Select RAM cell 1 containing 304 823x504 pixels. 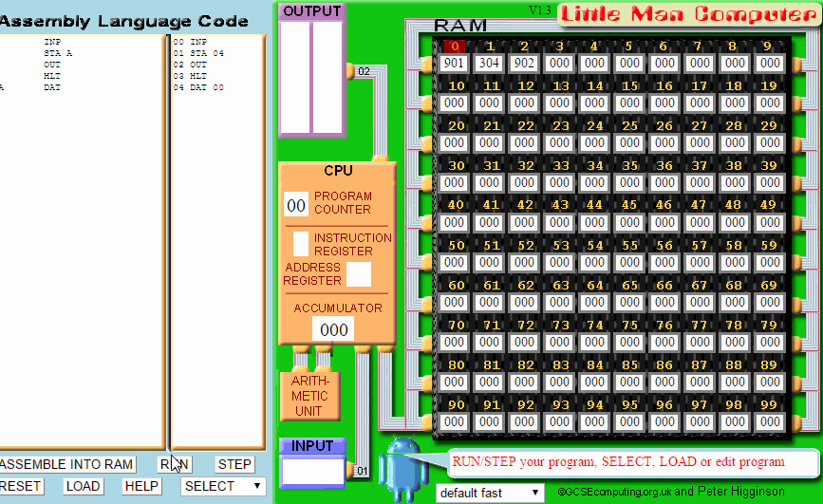click(x=489, y=63)
